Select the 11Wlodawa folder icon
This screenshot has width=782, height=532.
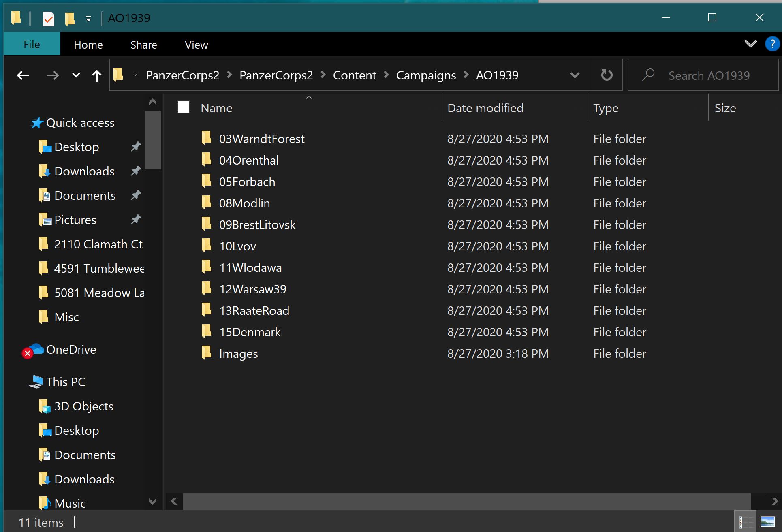pos(206,267)
